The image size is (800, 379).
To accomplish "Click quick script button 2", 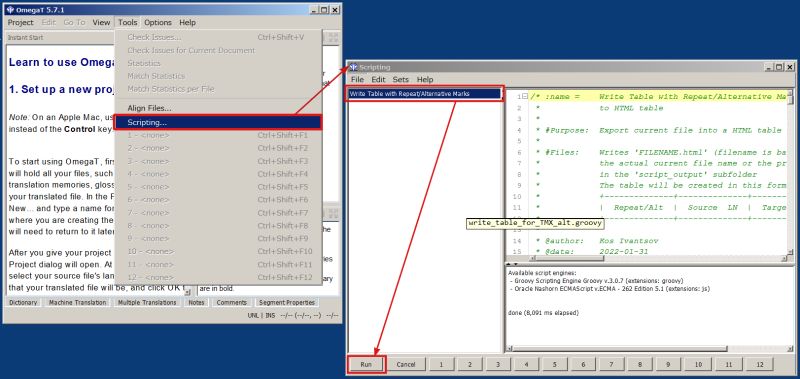I will coord(469,365).
